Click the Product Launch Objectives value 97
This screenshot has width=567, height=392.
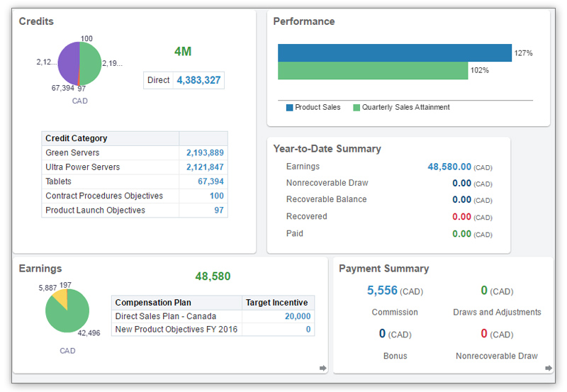click(218, 211)
